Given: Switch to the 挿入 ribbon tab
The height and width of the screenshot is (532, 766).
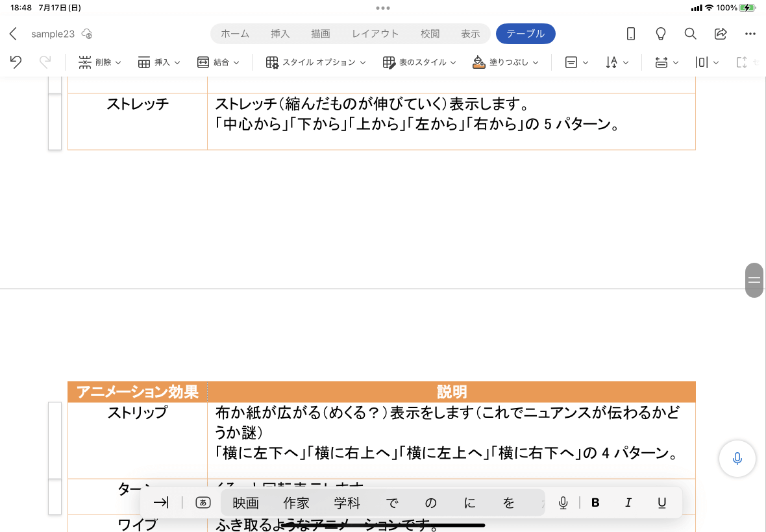Looking at the screenshot, I should point(280,34).
